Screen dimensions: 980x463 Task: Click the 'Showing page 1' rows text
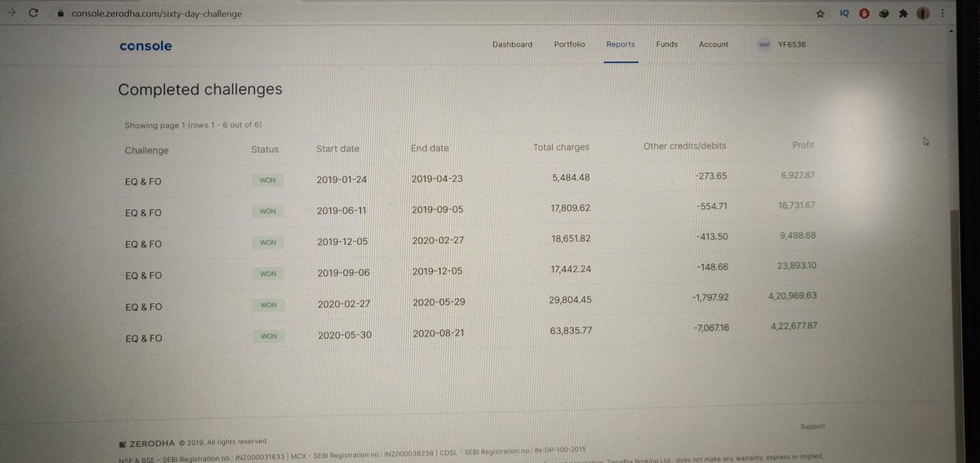[193, 126]
